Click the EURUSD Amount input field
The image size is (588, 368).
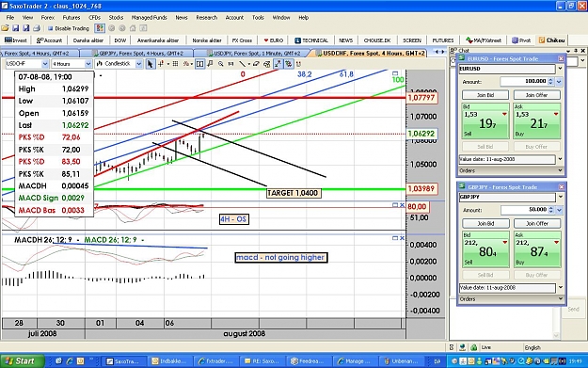click(x=523, y=81)
